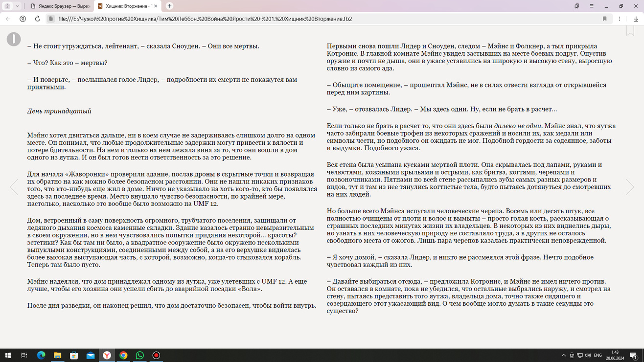644x362 pixels.
Task: Click the file page info icon
Action: 51,19
